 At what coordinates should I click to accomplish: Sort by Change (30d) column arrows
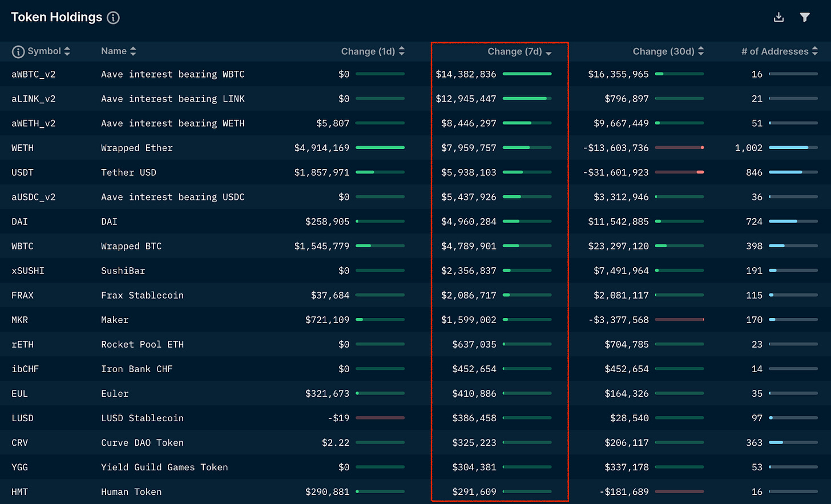701,51
